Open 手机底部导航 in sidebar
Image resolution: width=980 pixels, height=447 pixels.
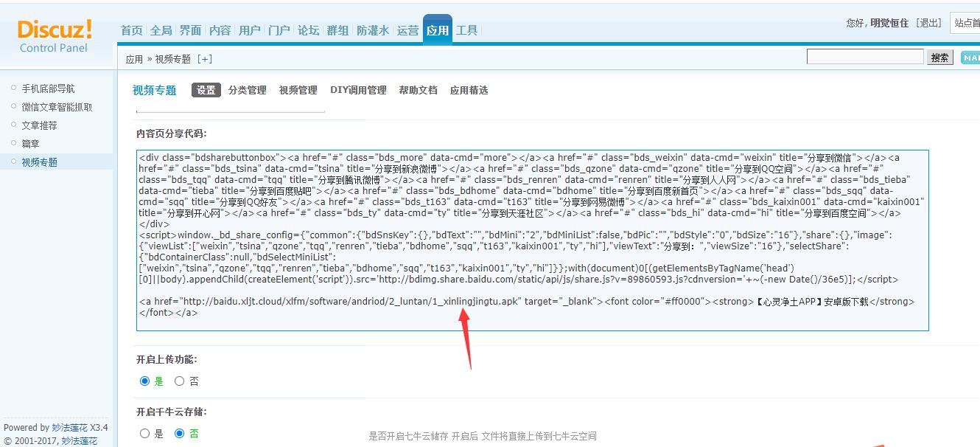coord(48,89)
